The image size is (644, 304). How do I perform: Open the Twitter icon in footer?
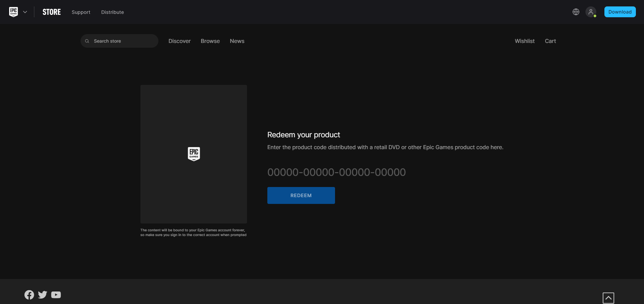point(43,295)
